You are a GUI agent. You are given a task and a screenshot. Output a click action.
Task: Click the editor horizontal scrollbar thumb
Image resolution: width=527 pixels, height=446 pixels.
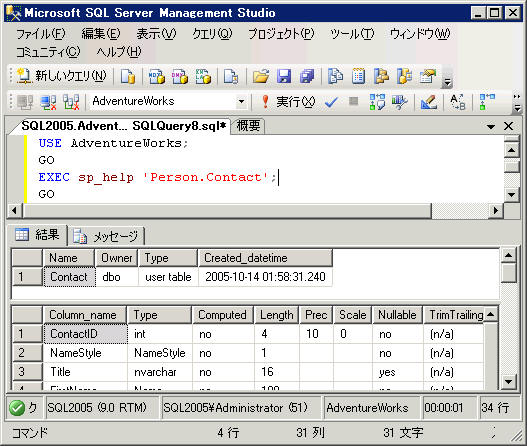(x=227, y=211)
